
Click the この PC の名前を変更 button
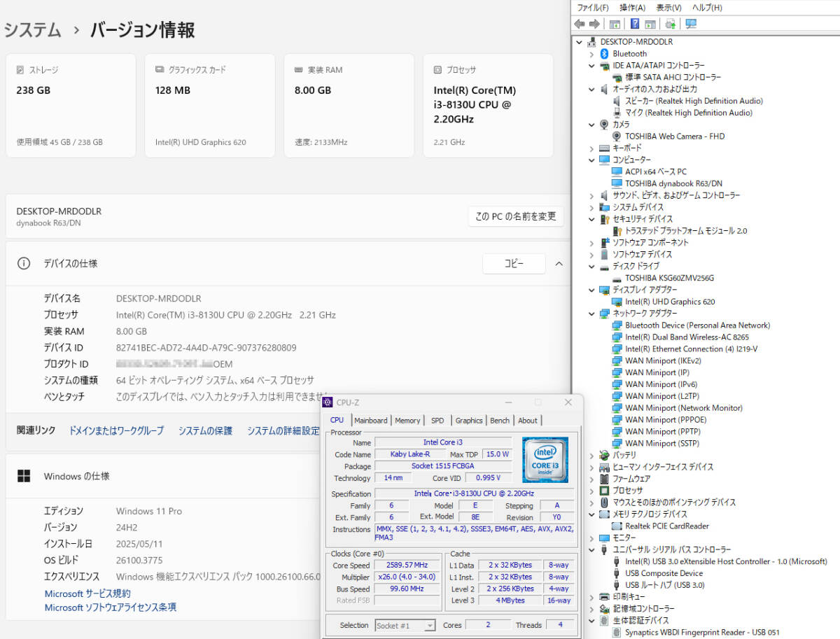(x=516, y=216)
